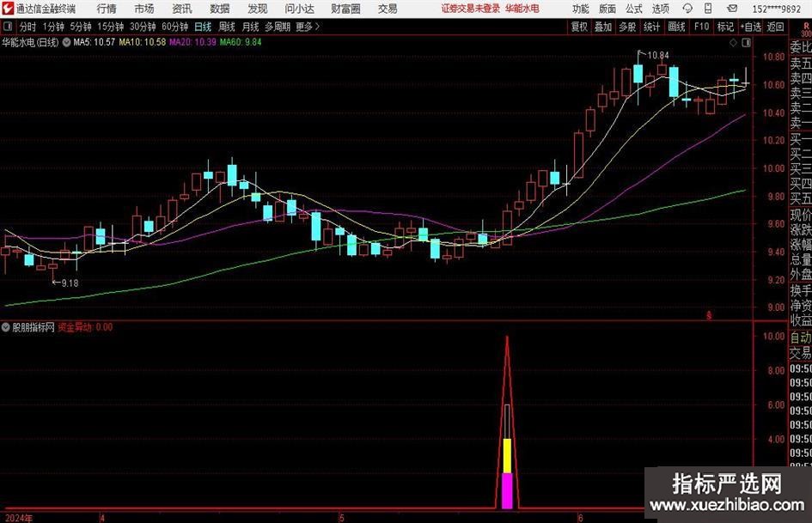Switch to the 5分钟 period tab
This screenshot has width=812, height=523.
pyautogui.click(x=80, y=27)
